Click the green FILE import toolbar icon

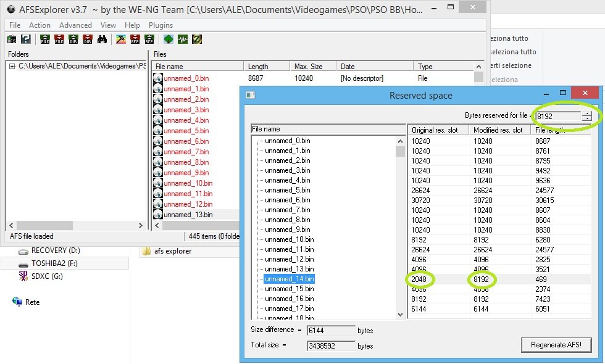click(45, 39)
